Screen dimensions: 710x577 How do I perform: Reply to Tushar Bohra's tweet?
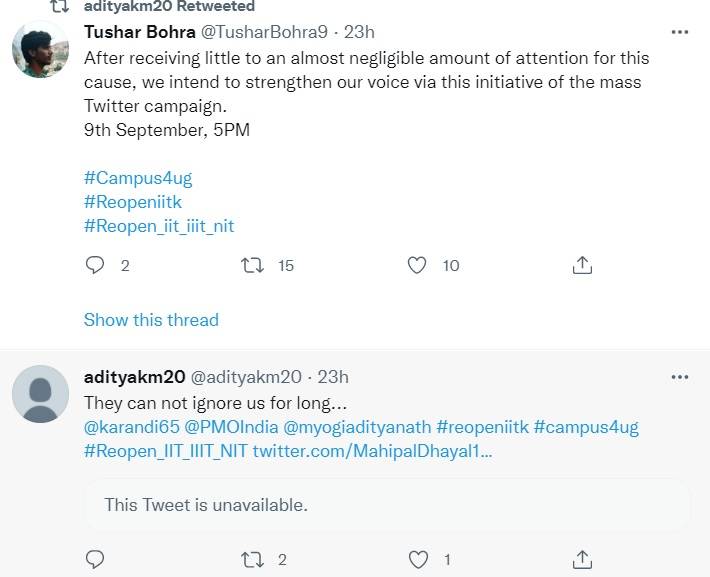(x=96, y=265)
